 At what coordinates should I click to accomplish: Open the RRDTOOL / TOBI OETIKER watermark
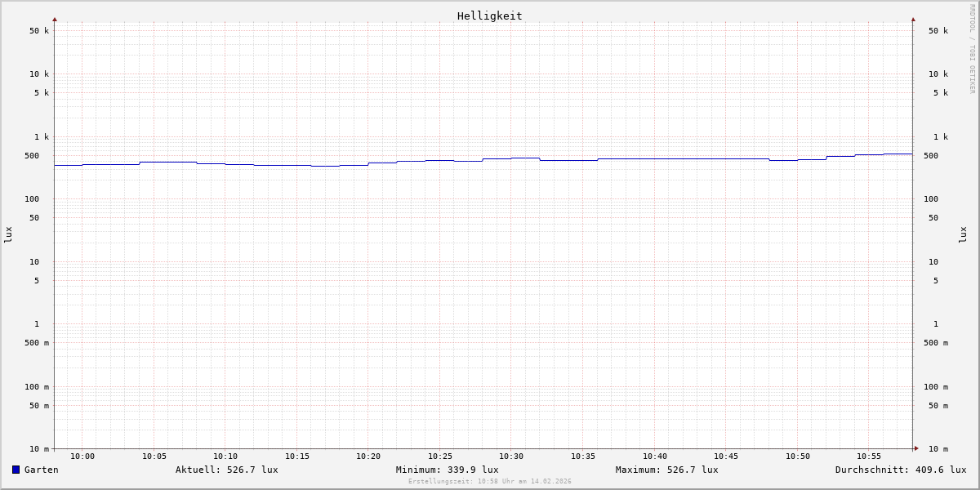click(972, 49)
